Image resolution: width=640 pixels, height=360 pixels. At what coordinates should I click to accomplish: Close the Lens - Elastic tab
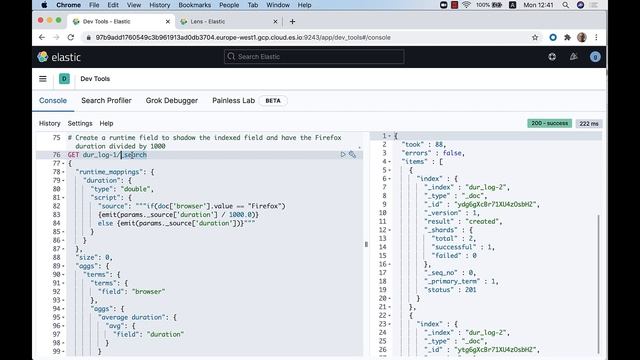pyautogui.click(x=275, y=21)
